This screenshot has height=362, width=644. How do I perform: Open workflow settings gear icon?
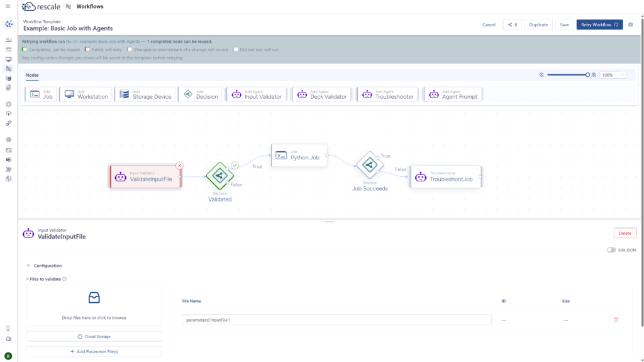click(630, 25)
